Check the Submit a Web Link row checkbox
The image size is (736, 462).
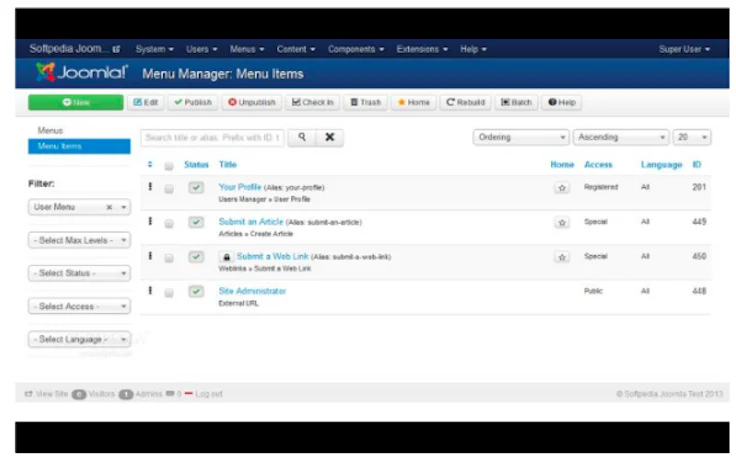tap(169, 258)
